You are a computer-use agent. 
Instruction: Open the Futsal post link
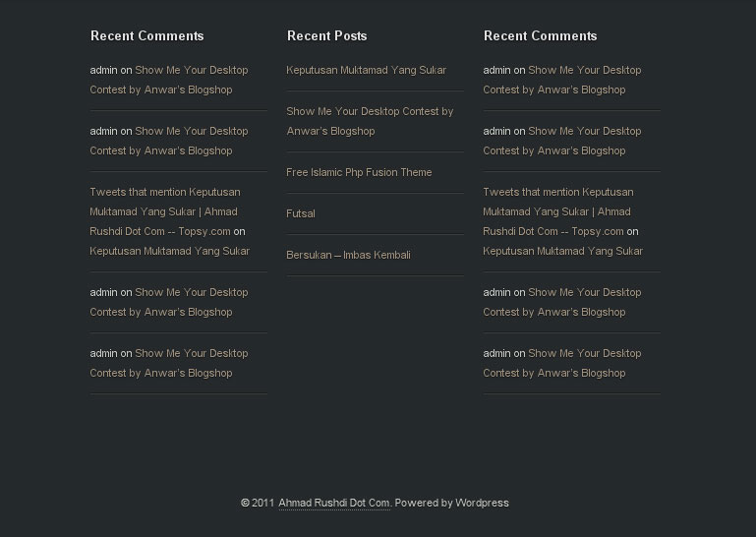click(301, 213)
